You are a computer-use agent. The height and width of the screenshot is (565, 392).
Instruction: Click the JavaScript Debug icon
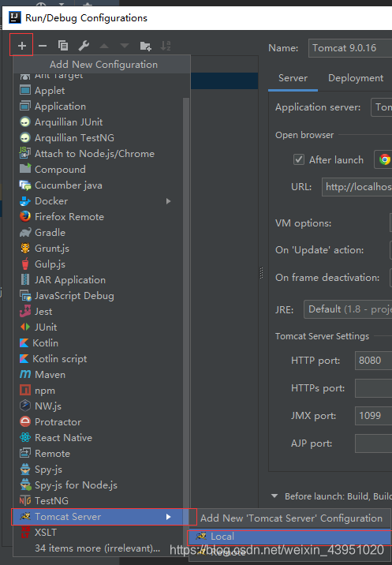tap(25, 295)
